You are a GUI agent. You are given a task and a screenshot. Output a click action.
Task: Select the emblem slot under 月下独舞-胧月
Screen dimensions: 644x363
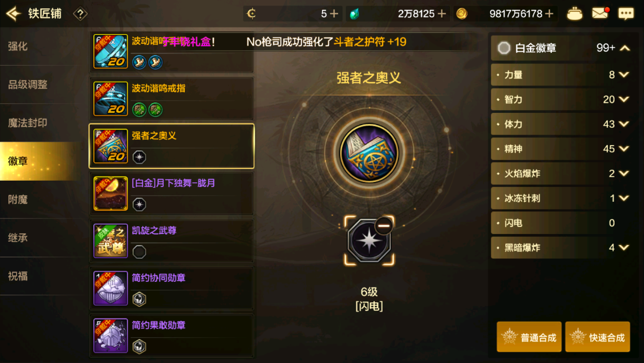point(139,205)
